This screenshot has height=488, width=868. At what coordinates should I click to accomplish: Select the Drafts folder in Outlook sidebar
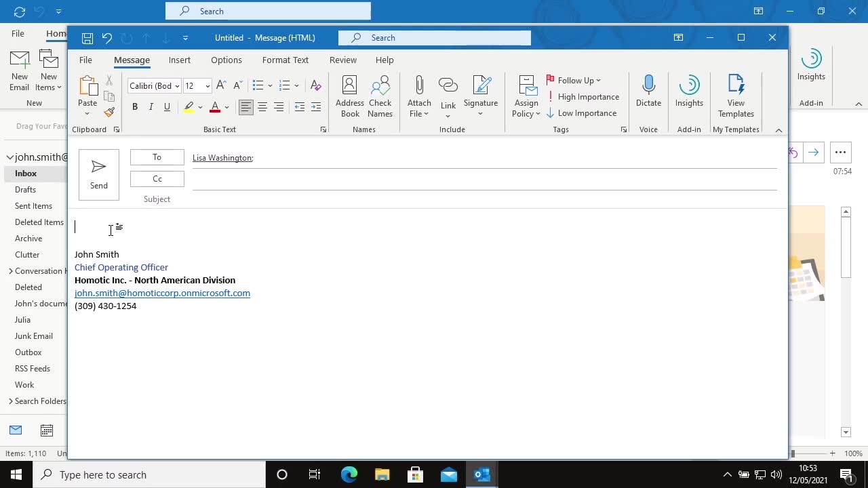coord(26,190)
